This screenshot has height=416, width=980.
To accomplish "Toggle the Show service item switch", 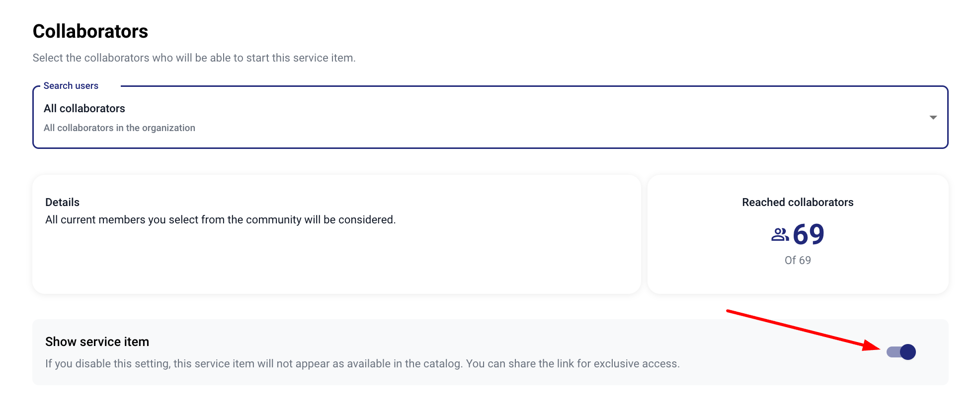I will point(901,352).
